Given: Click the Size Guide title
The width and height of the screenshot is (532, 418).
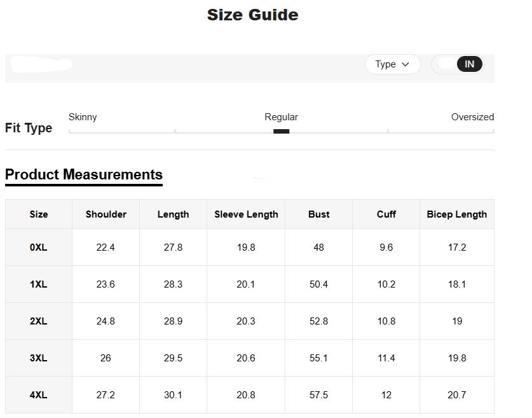Looking at the screenshot, I should click(x=252, y=15).
